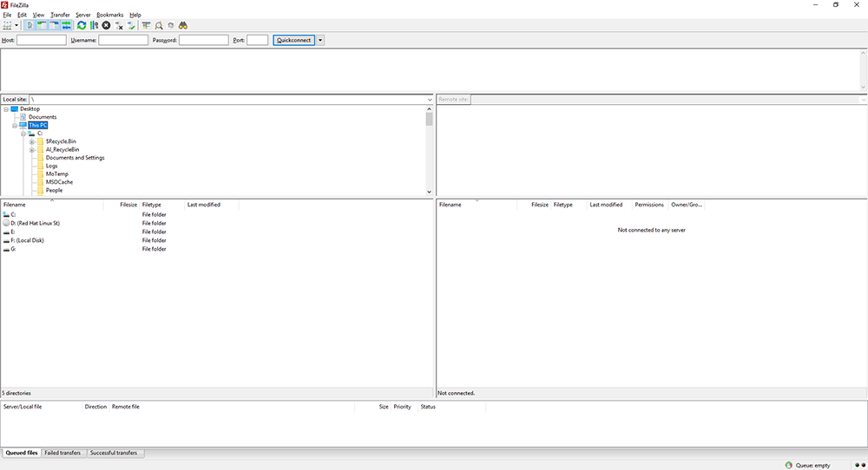Toggle the transfer queue display icon

(x=67, y=25)
